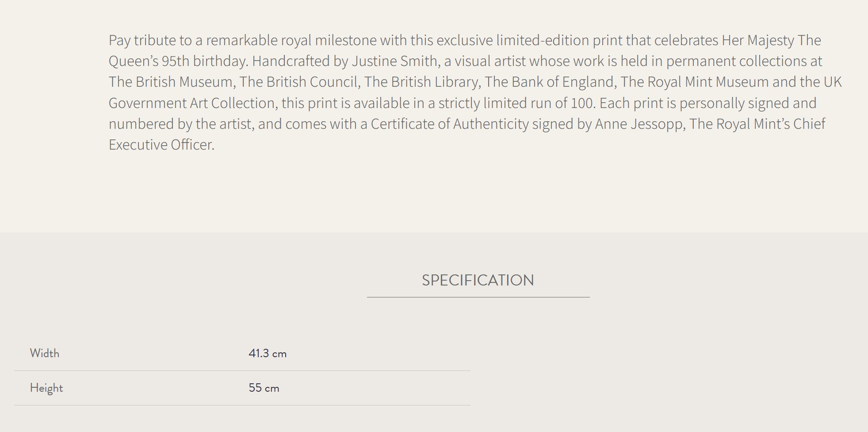
Task: Click the words Executive Officer
Action: (x=161, y=145)
